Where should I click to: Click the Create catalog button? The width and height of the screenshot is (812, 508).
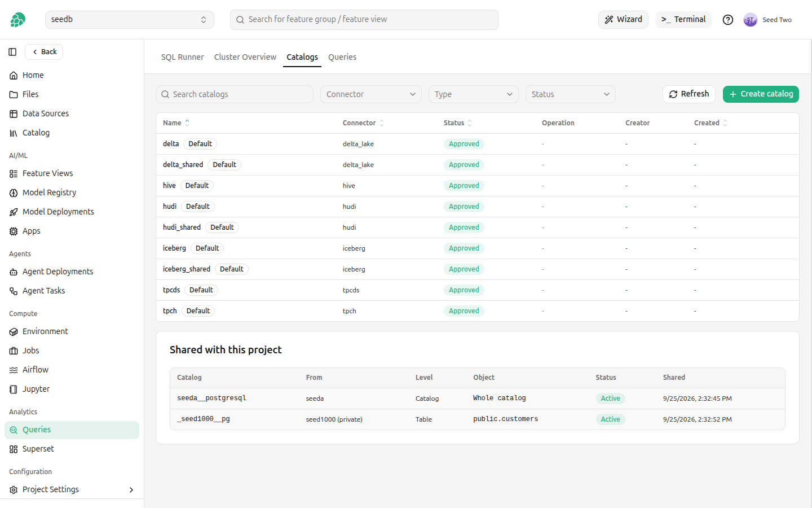click(761, 94)
